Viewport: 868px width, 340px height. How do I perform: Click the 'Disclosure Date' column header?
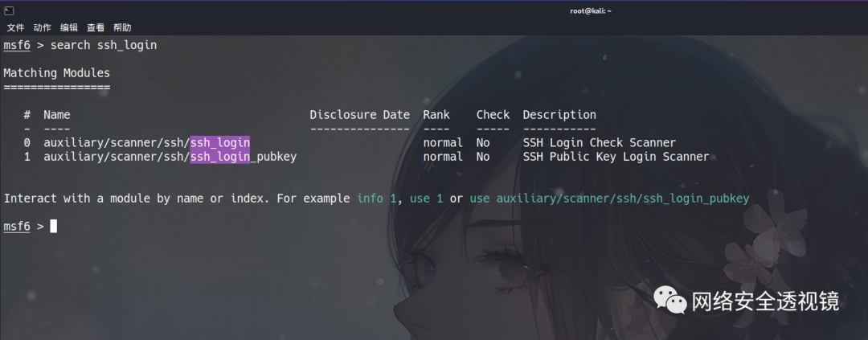coord(360,115)
